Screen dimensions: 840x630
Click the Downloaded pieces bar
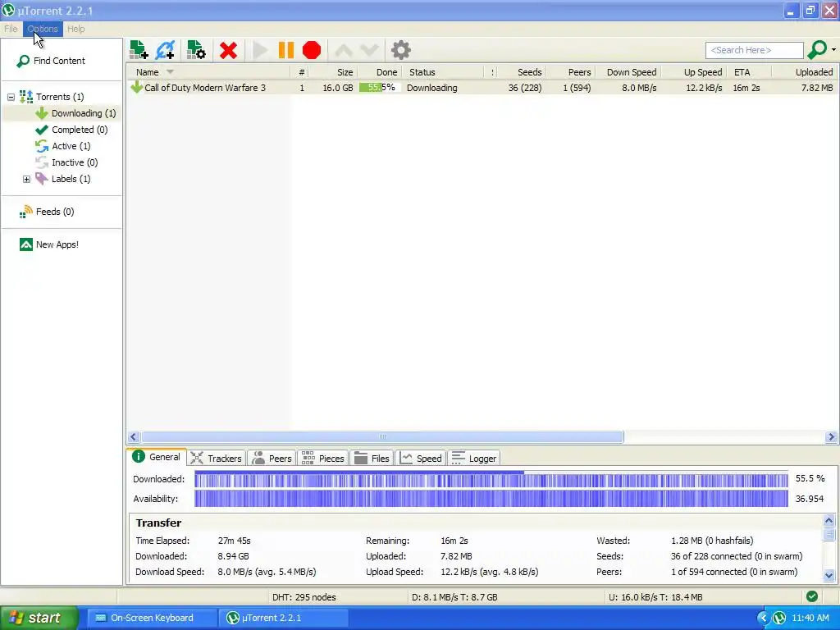point(491,479)
